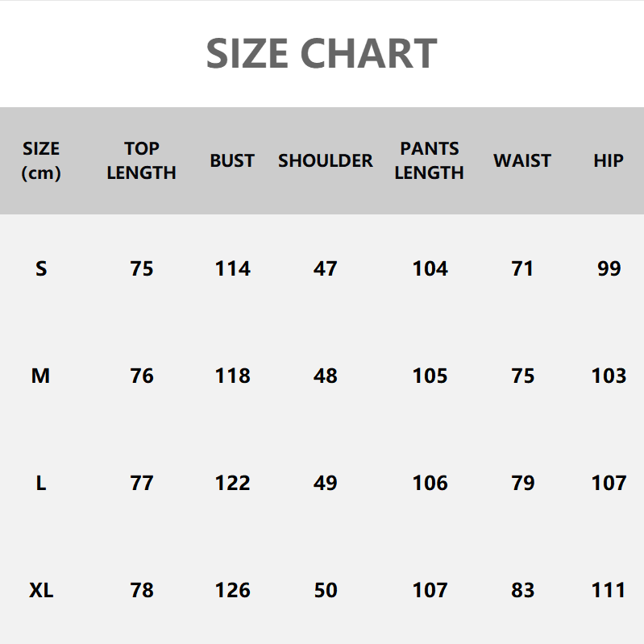Select top length 76 in M row
The height and width of the screenshot is (644, 644).
[142, 376]
